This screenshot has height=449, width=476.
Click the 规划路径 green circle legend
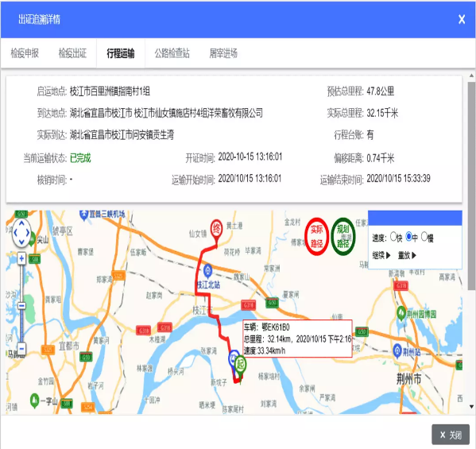point(343,237)
